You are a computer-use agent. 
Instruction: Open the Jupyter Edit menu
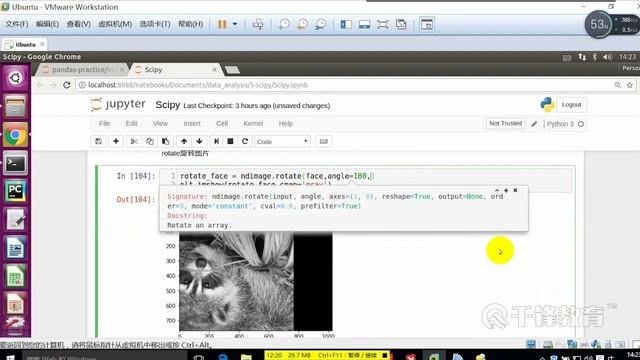tap(131, 123)
